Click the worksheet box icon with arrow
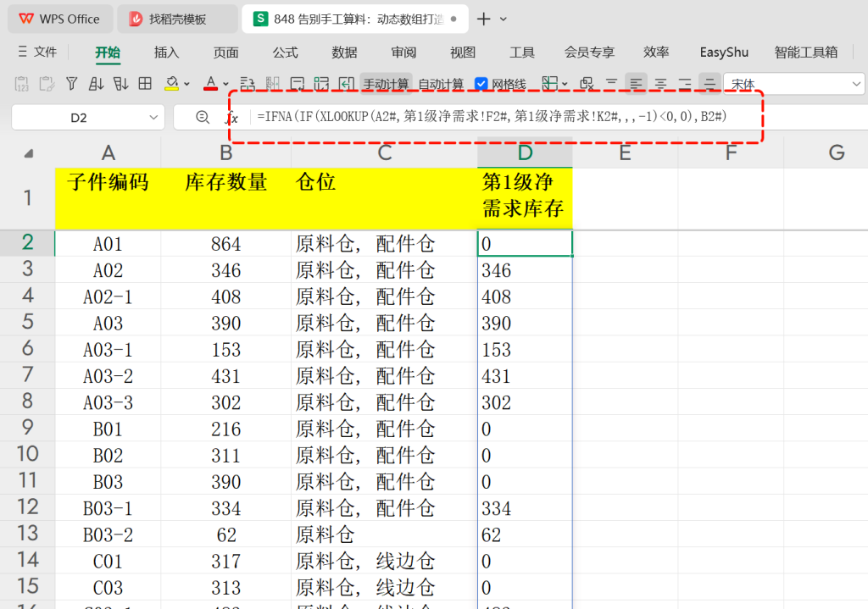 (x=298, y=84)
